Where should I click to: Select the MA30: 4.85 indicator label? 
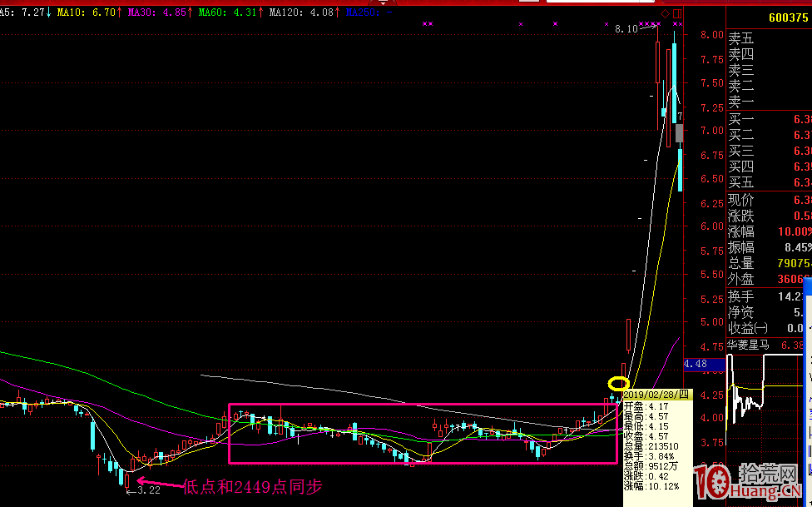pyautogui.click(x=160, y=12)
